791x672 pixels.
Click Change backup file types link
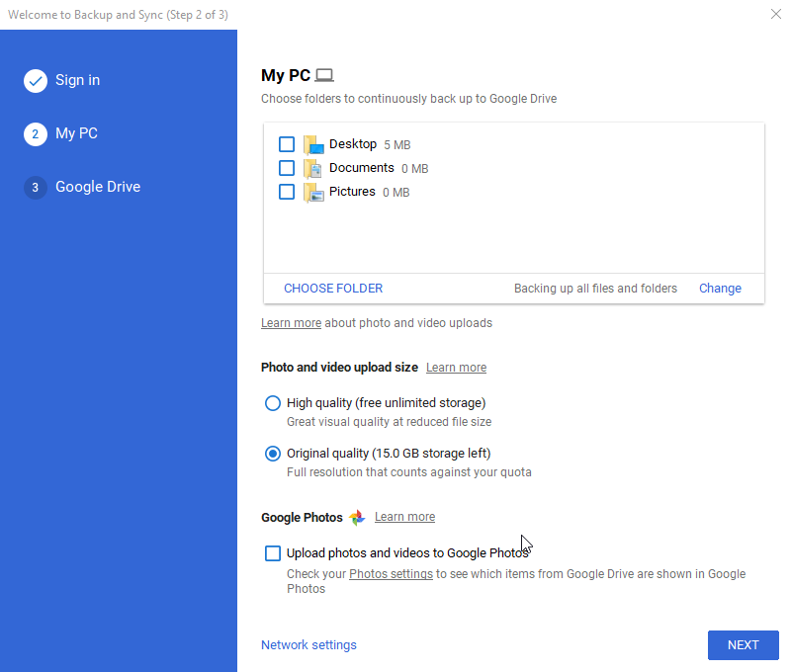coord(720,289)
